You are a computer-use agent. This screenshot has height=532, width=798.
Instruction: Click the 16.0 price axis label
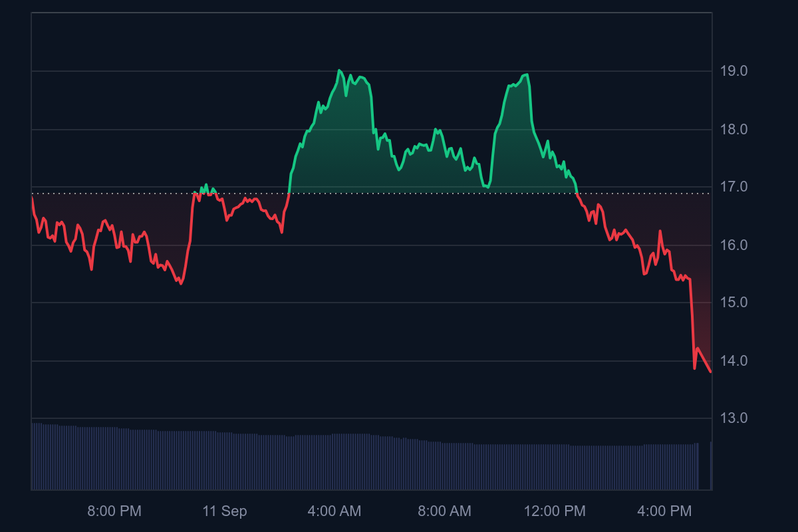pos(733,245)
